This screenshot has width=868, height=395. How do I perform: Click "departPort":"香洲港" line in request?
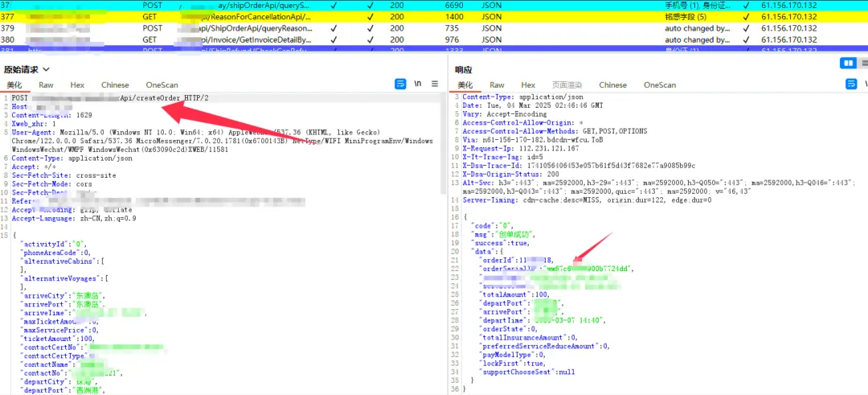62,390
